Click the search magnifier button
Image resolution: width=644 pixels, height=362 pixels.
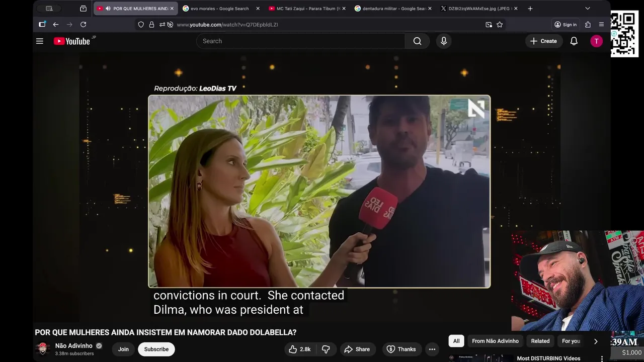(x=417, y=41)
